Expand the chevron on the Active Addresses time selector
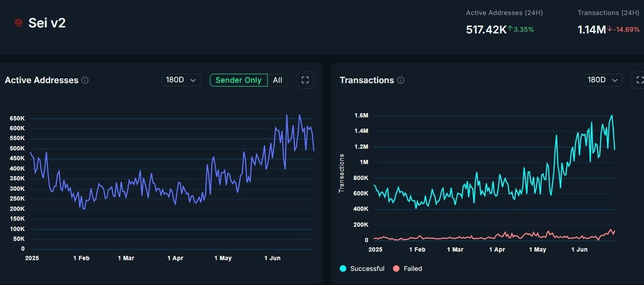The width and height of the screenshot is (644, 285). coord(193,80)
